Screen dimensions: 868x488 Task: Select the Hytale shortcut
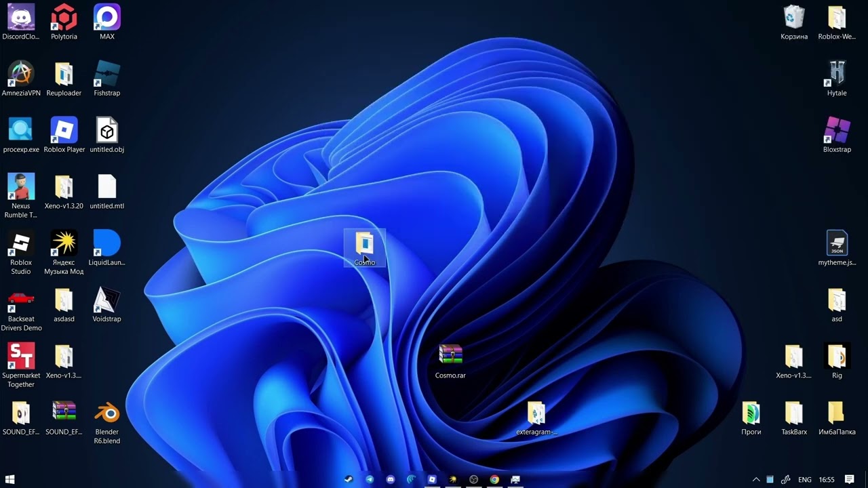click(x=837, y=79)
